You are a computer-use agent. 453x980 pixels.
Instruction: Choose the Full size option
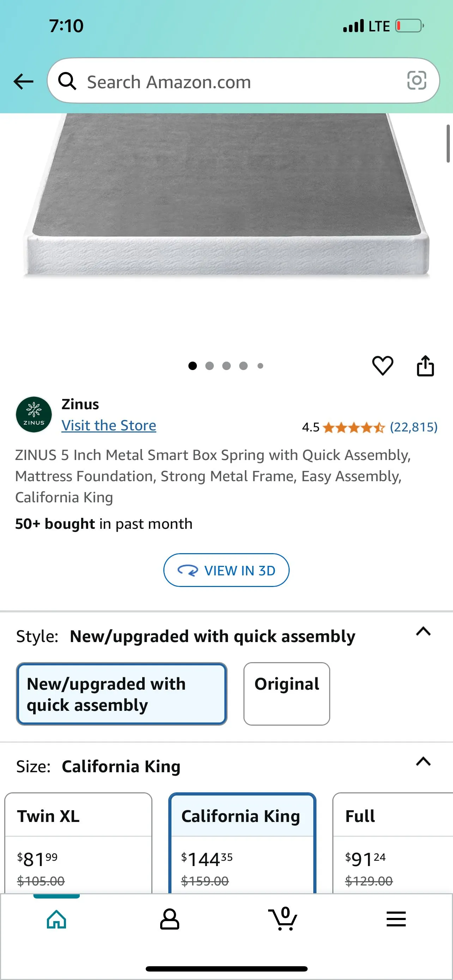[x=393, y=843]
